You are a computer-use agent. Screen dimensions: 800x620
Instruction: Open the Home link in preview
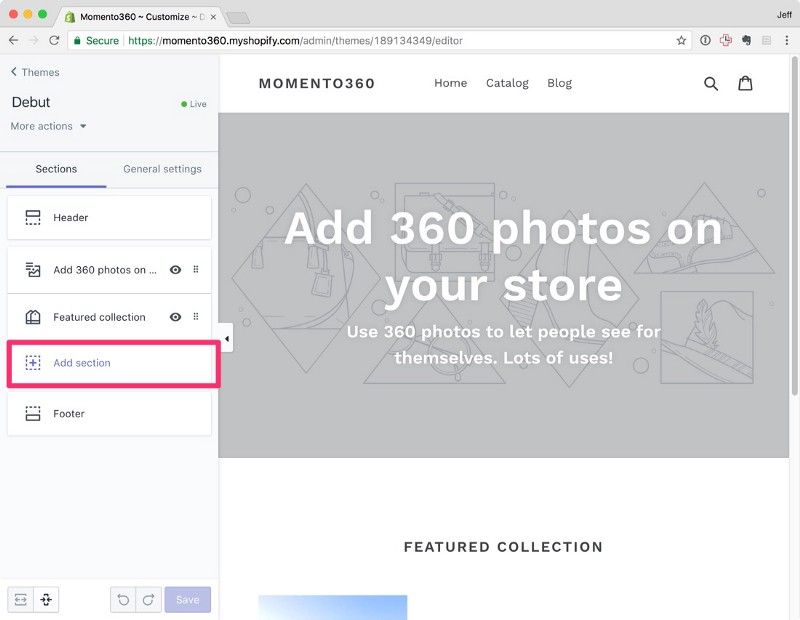click(x=451, y=83)
